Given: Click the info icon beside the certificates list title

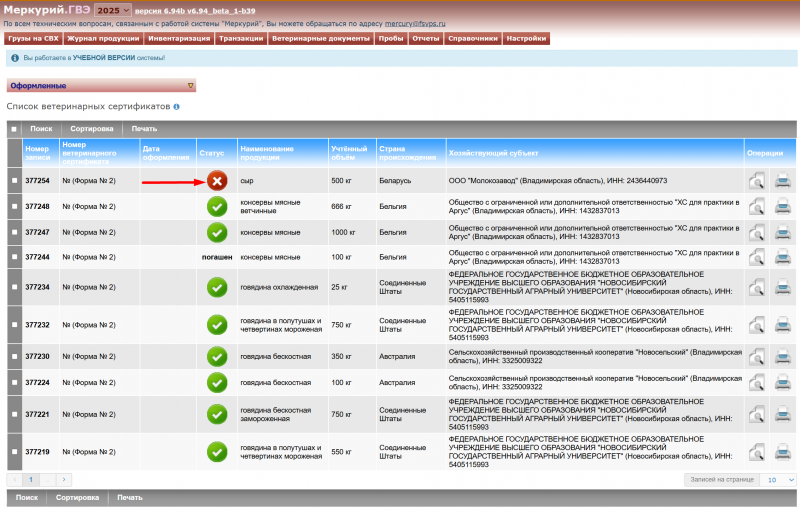Looking at the screenshot, I should (x=176, y=106).
